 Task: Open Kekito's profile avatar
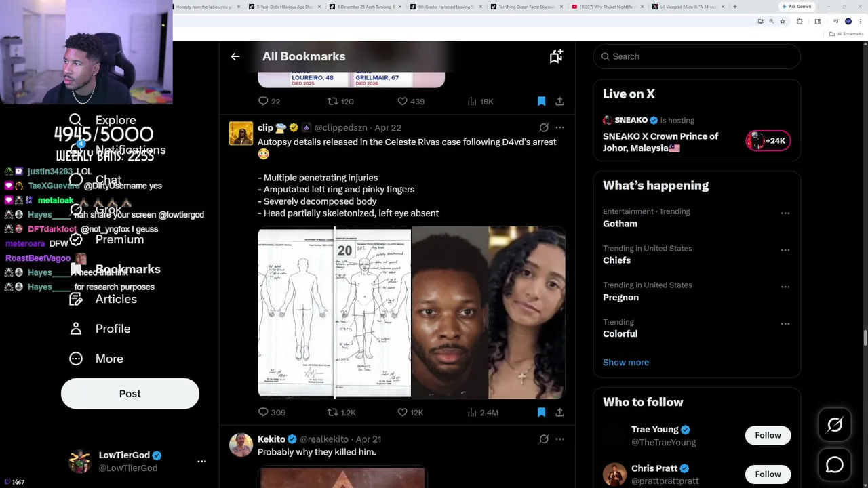pos(241,445)
